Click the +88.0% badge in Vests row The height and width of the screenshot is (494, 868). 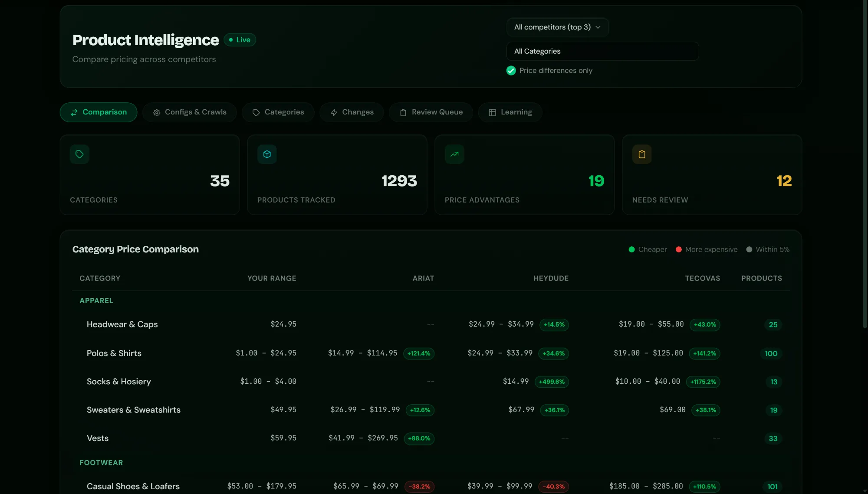(x=419, y=439)
